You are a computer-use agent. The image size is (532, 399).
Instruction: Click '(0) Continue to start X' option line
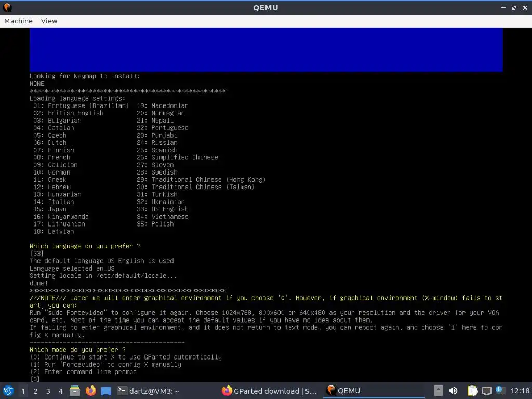pos(126,357)
